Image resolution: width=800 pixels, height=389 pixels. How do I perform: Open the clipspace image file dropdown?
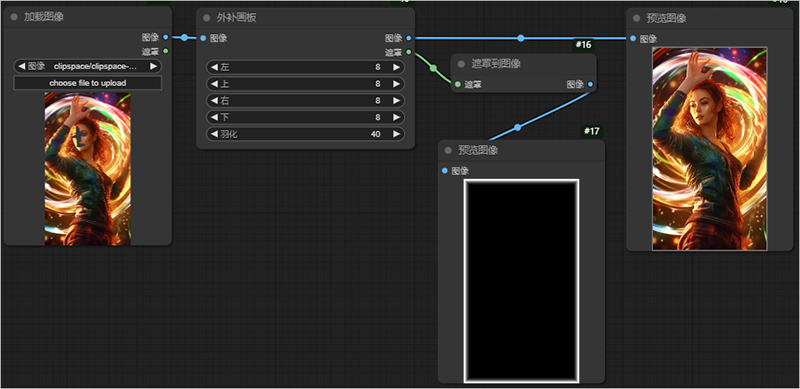[87, 66]
